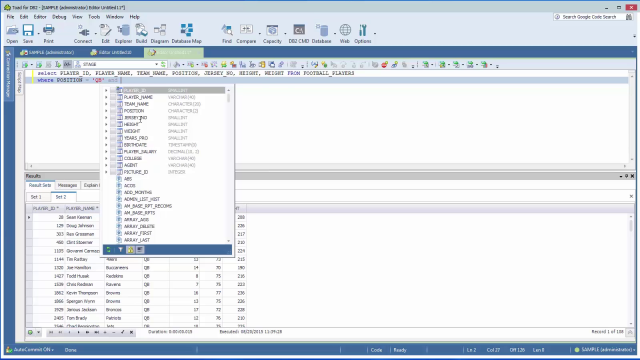Click the Search Google Code Search field
The height and width of the screenshot is (360, 640).
589,17
